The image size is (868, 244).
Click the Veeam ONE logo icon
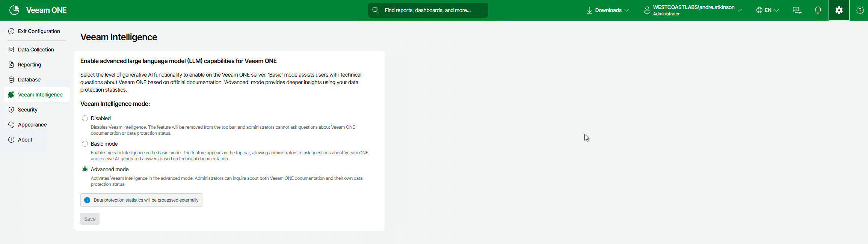pos(14,10)
